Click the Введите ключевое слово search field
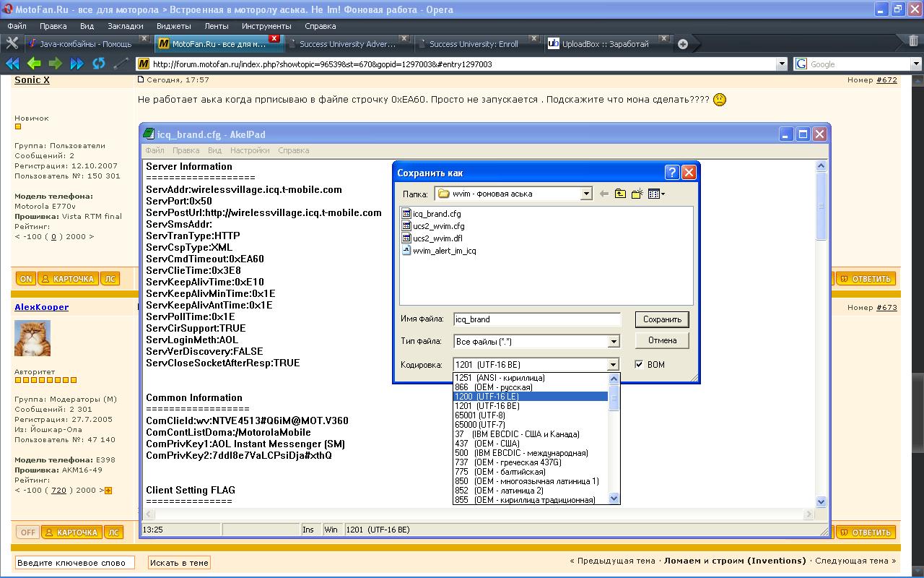This screenshot has width=924, height=578. pyautogui.click(x=75, y=562)
